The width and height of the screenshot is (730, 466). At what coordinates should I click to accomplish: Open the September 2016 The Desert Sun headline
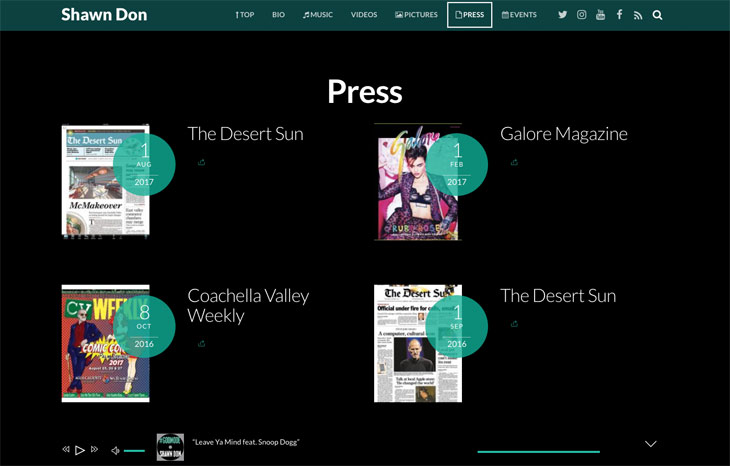558,296
